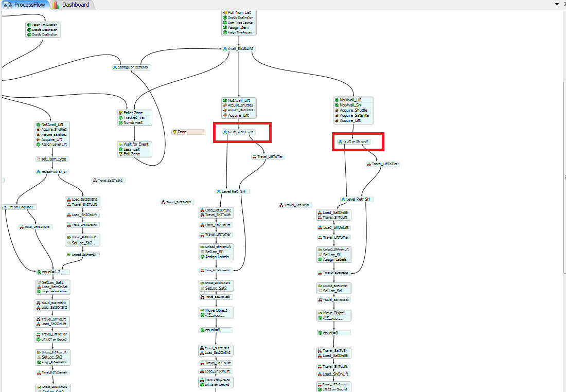Click the count=1.2 assign node
The image size is (566, 392).
pos(52,271)
